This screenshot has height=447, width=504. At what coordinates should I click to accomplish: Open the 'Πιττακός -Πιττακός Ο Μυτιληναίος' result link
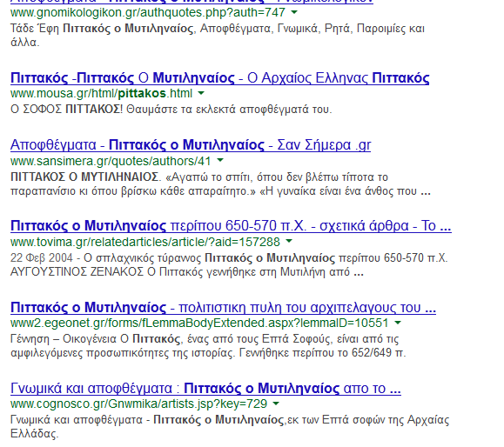coord(220,78)
